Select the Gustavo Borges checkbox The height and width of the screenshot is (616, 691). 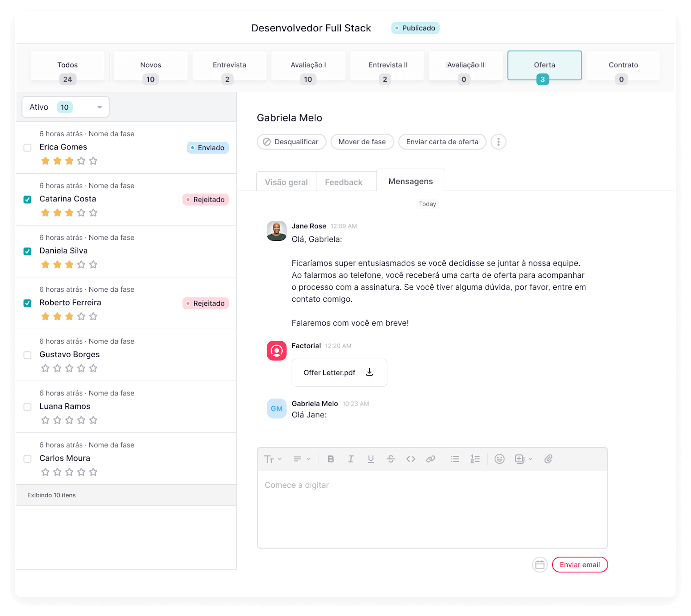tap(27, 355)
